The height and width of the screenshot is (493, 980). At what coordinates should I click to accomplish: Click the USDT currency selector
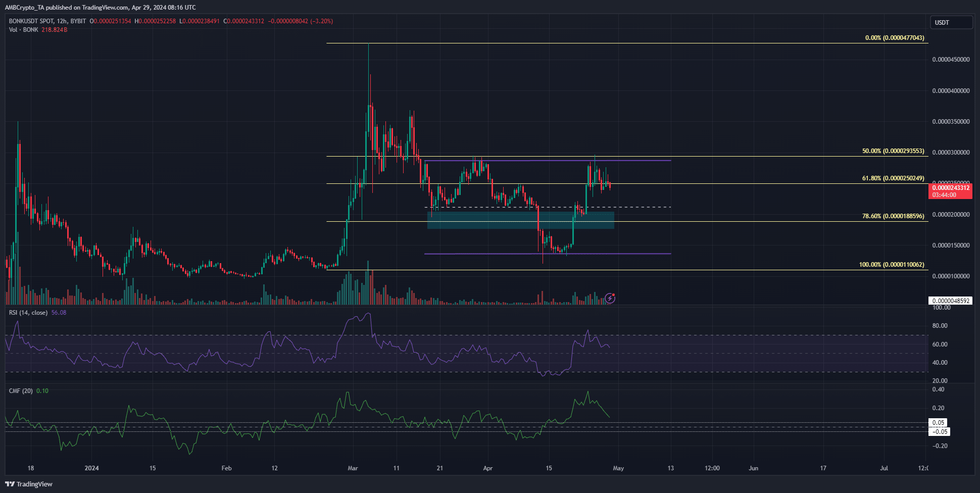pos(951,22)
